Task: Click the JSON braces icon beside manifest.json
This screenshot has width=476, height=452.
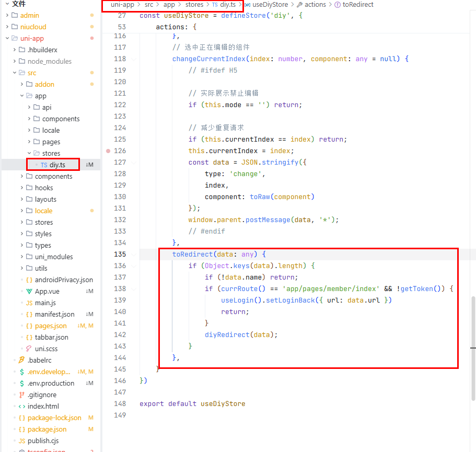Action: tap(29, 314)
